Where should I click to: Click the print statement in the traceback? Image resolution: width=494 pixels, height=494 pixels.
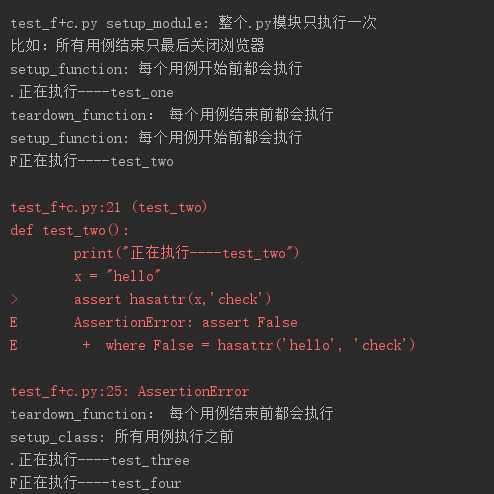(x=186, y=253)
